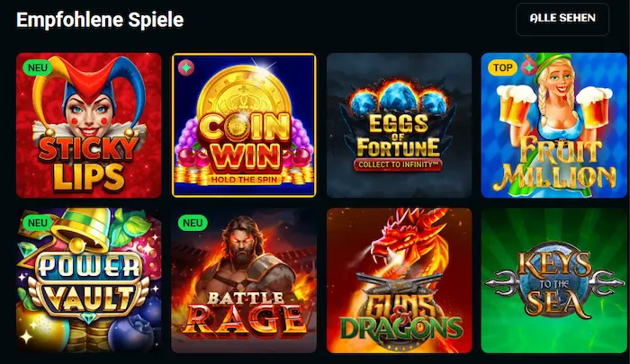Click the NEU badge on Sticky Lips
Image resolution: width=630 pixels, height=364 pixels.
[x=38, y=67]
